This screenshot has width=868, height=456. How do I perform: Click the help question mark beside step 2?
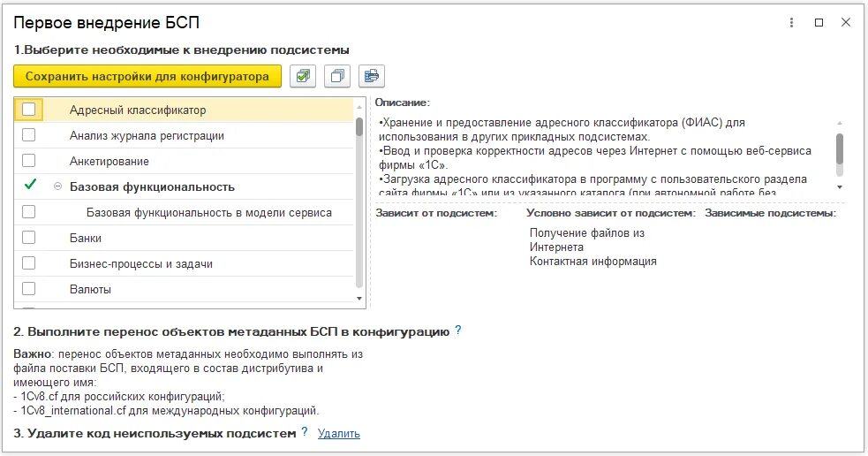pyautogui.click(x=457, y=331)
